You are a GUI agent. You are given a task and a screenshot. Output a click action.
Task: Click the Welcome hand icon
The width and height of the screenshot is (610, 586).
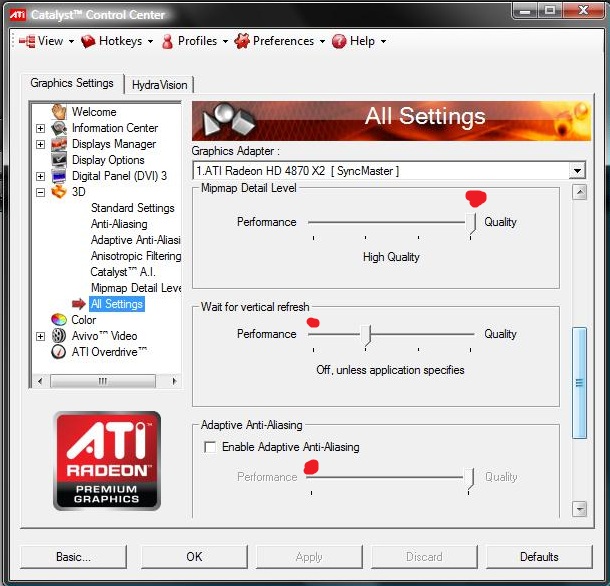(x=59, y=111)
